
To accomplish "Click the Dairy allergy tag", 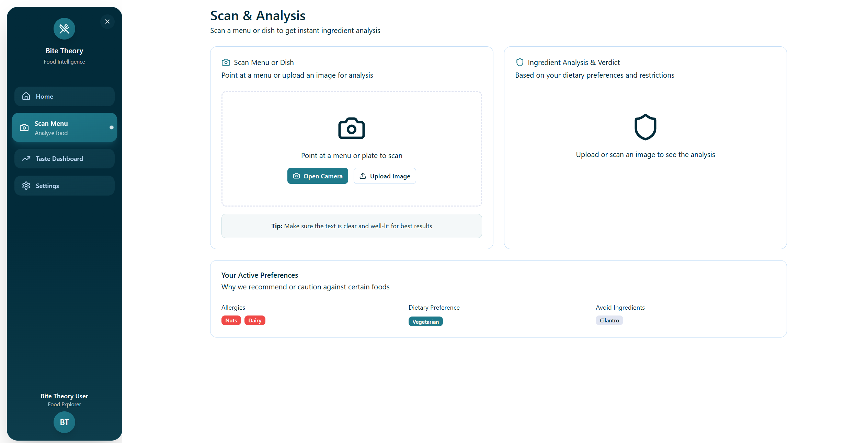I will pyautogui.click(x=255, y=320).
